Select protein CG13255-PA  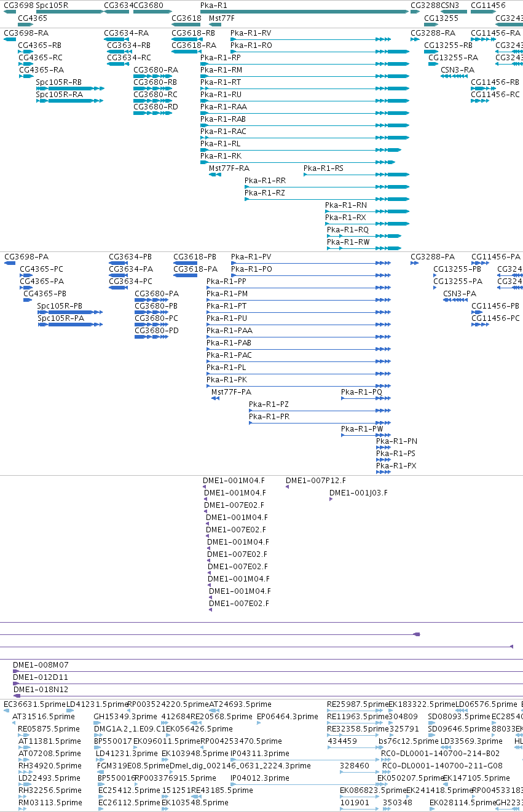click(x=458, y=281)
